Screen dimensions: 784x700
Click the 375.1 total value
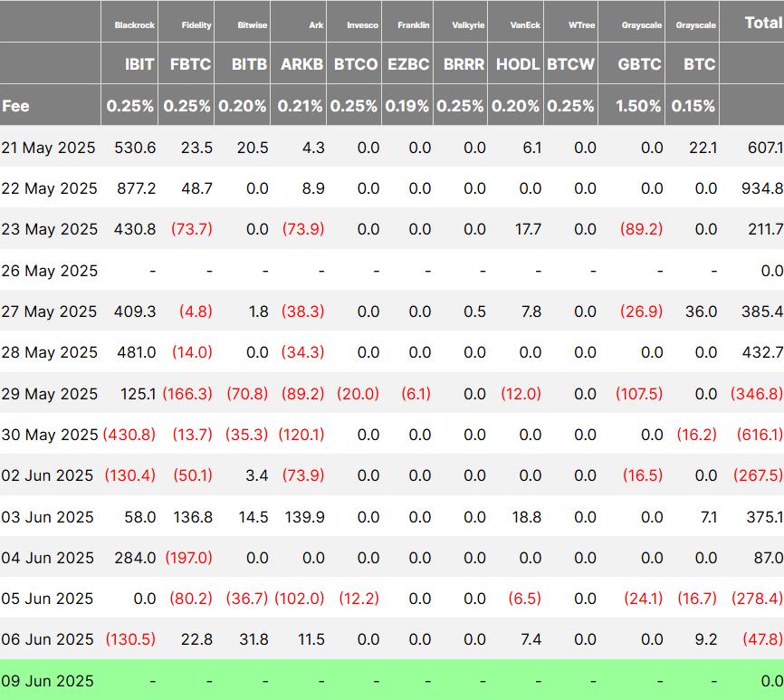(x=764, y=517)
